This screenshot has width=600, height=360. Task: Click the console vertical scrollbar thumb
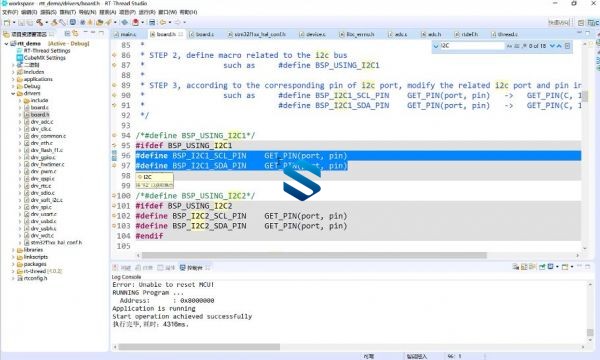tap(591, 332)
